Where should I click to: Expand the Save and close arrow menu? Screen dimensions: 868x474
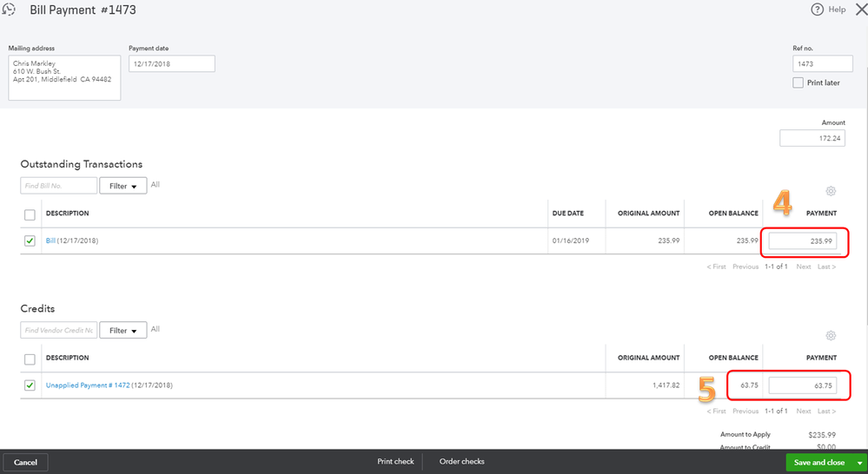pyautogui.click(x=859, y=463)
